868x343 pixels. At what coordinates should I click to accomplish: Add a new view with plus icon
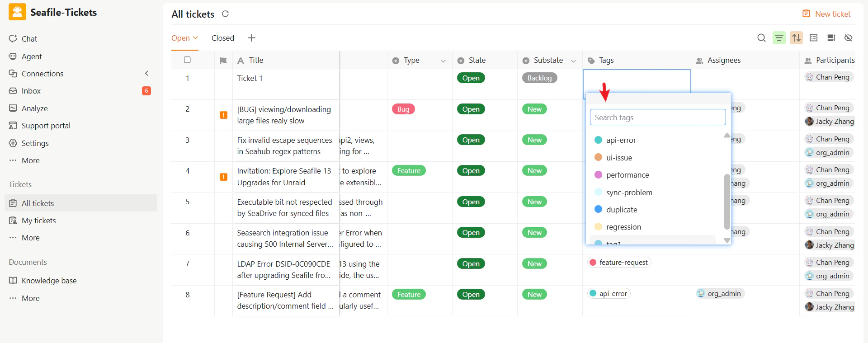click(x=252, y=38)
